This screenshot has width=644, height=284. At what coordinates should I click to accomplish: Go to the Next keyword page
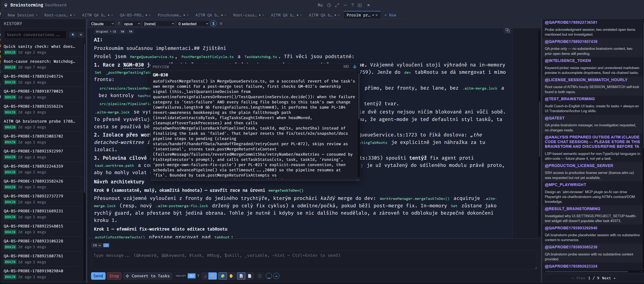(609, 278)
